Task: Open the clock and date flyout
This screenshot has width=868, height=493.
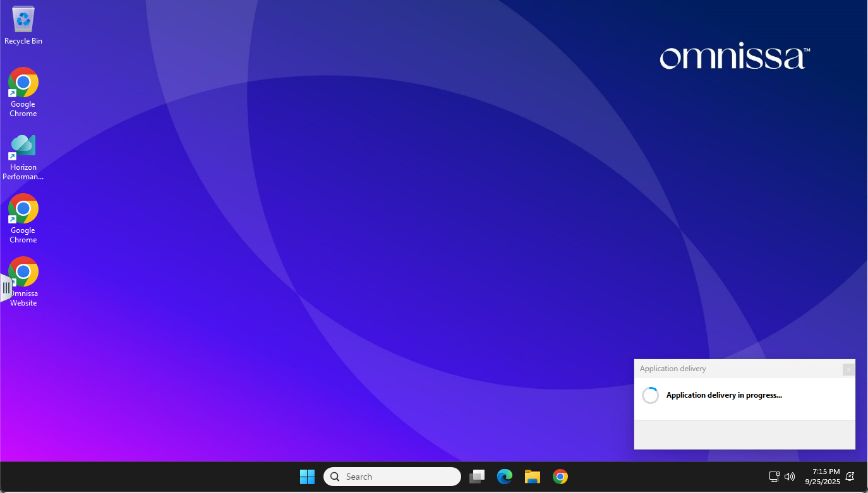Action: click(822, 477)
